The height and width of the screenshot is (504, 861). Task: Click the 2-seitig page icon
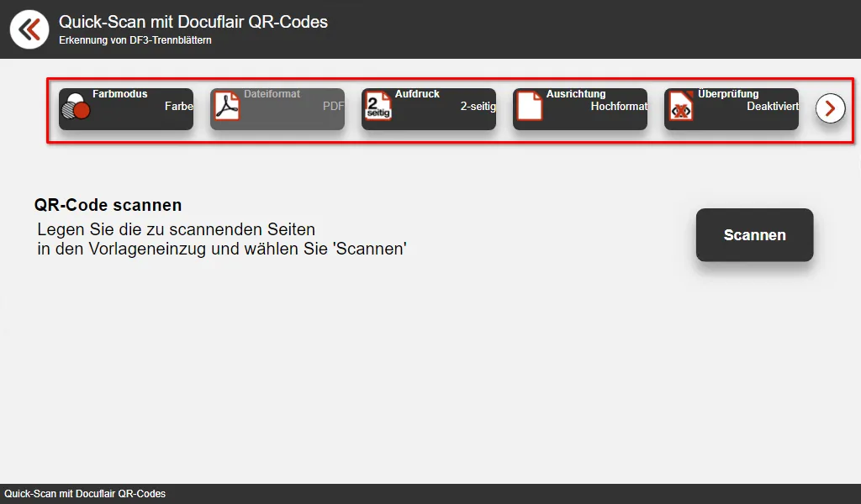tap(378, 108)
